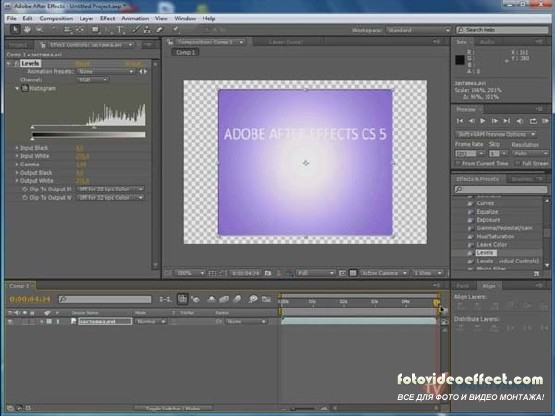Open the layer Mode Normal dropdown
This screenshot has width=555, height=416.
pyautogui.click(x=150, y=321)
